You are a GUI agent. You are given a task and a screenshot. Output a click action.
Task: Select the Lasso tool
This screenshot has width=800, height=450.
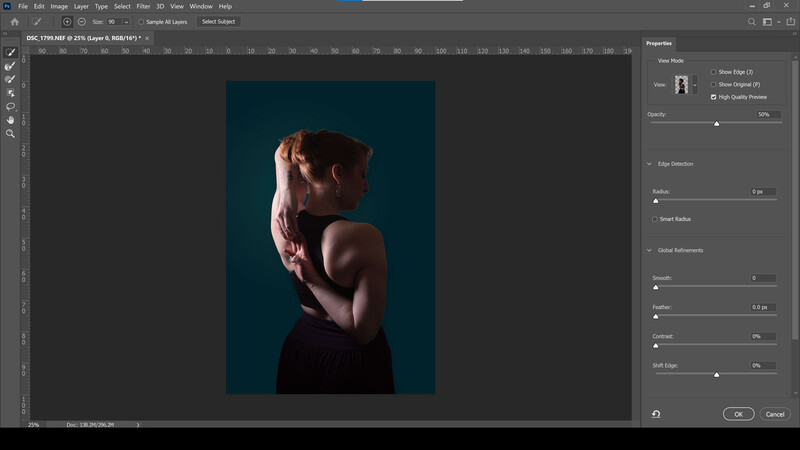point(10,107)
